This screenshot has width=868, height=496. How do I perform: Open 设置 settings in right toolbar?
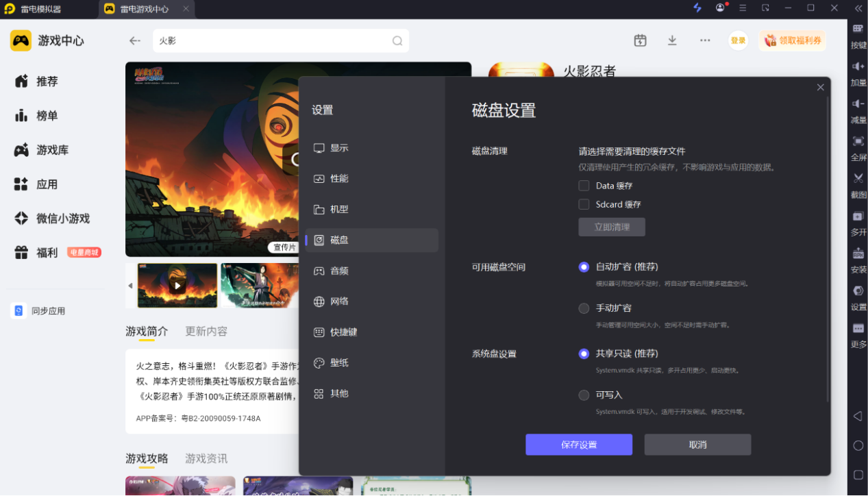tap(858, 298)
